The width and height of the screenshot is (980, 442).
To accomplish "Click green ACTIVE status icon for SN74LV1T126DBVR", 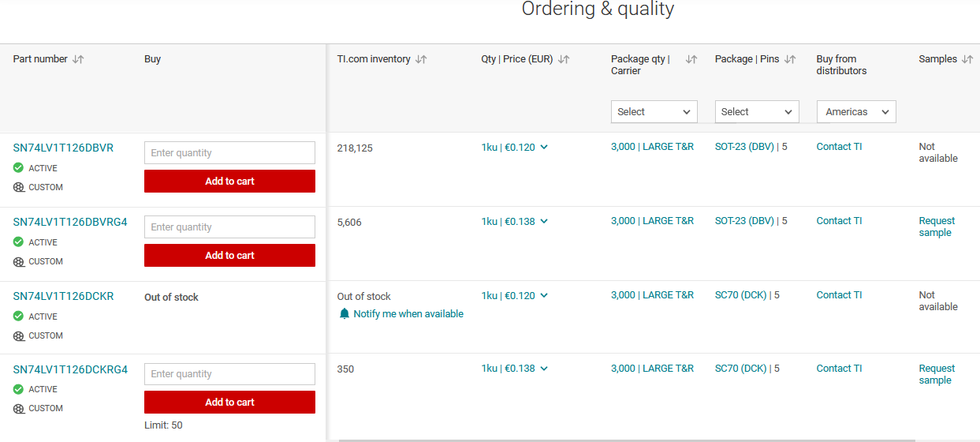I will (18, 168).
